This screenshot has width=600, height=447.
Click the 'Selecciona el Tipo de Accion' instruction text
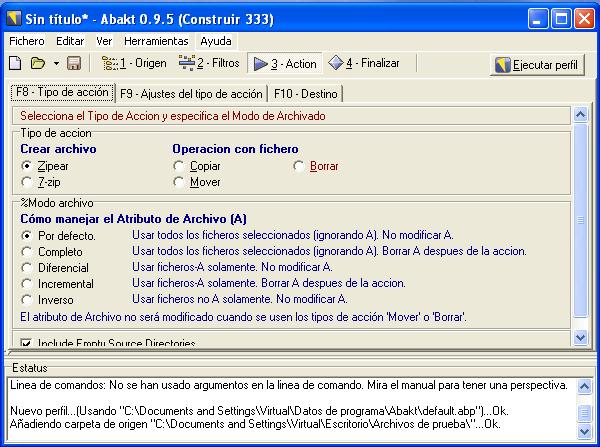pos(173,116)
